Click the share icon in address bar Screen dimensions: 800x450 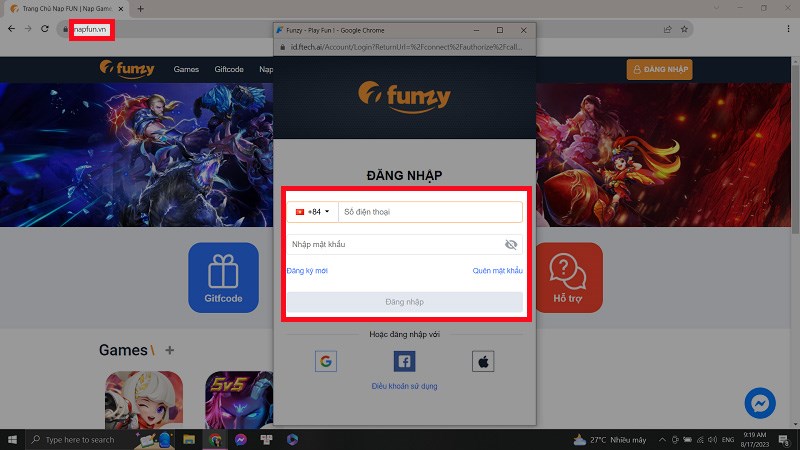(x=667, y=29)
